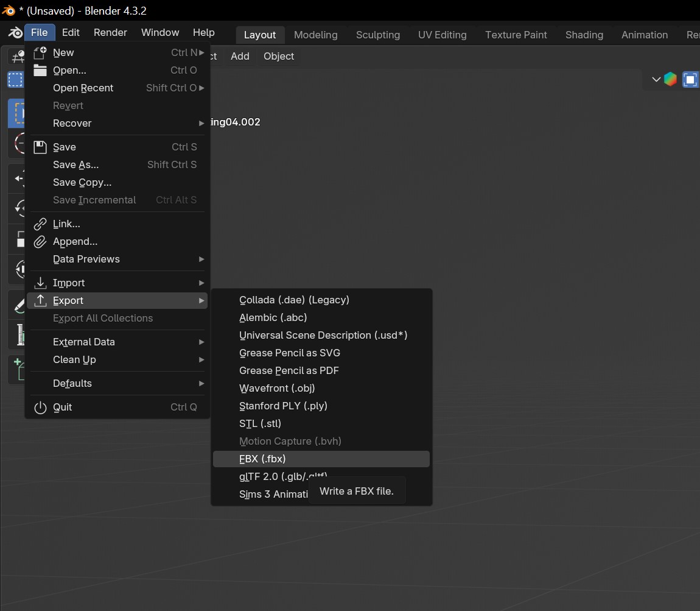This screenshot has width=700, height=611.
Task: Choose Save from the File menu
Action: pos(117,147)
